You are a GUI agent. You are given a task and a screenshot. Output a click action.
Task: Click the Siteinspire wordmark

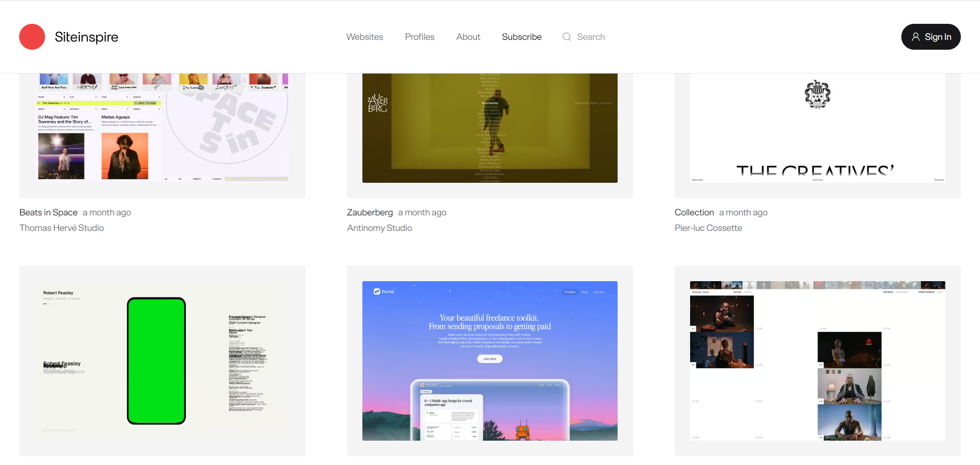86,37
